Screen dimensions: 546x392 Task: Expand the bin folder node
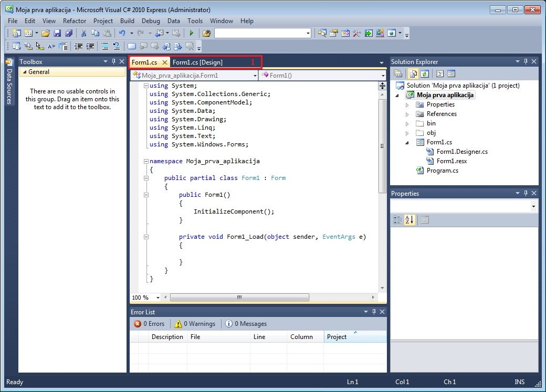coord(407,124)
